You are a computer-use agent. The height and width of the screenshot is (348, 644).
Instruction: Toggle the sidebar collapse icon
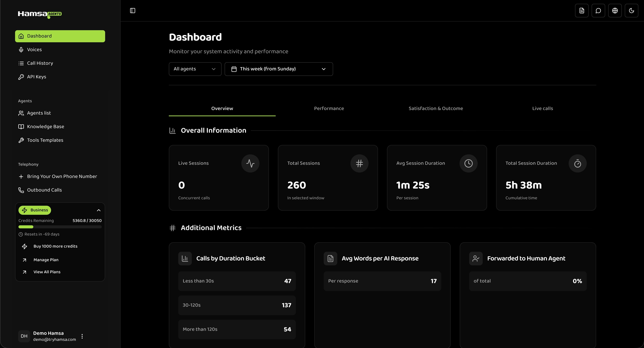[x=132, y=11]
